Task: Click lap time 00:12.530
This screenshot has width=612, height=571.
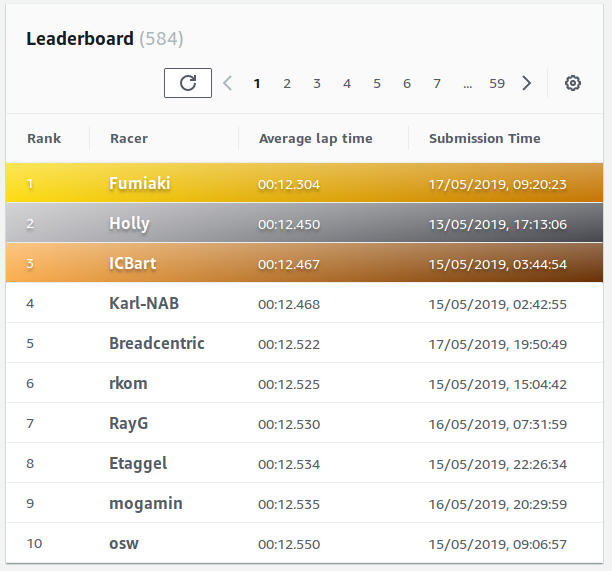Action: pyautogui.click(x=289, y=425)
